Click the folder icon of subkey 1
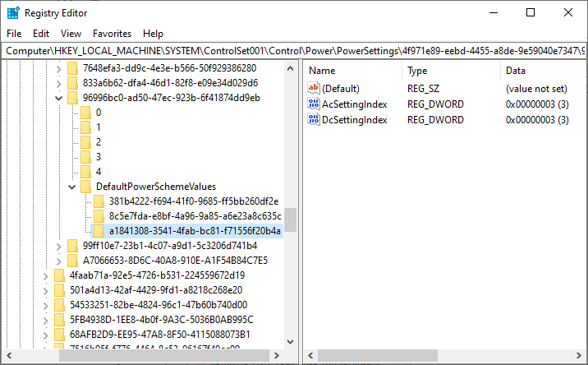Image resolution: width=588 pixels, height=365 pixels. pyautogui.click(x=86, y=127)
